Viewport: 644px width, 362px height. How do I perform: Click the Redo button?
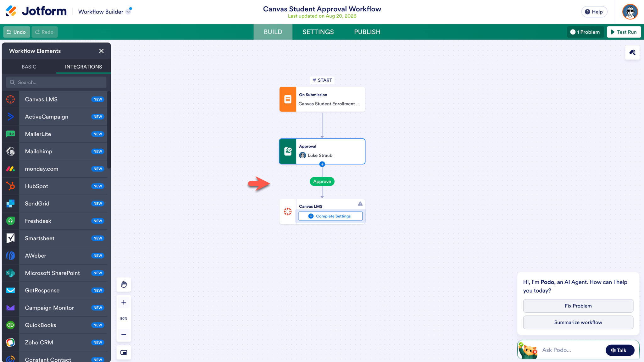tap(44, 32)
